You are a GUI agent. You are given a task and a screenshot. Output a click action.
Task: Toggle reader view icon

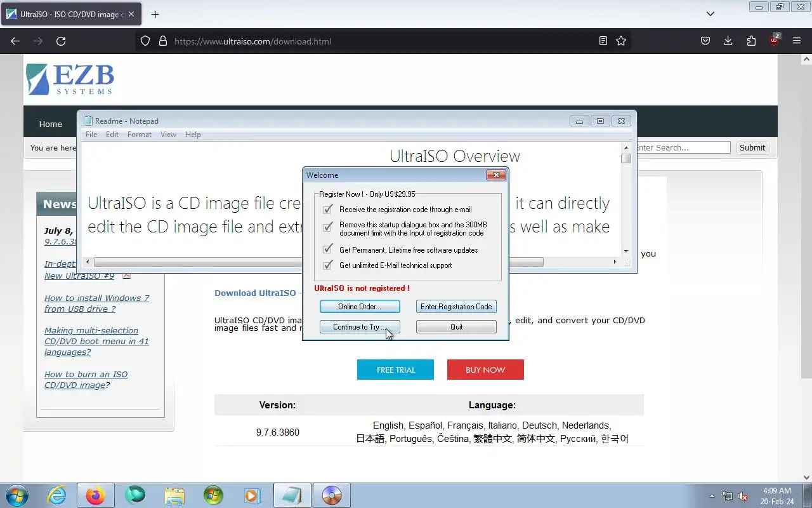[x=603, y=41]
